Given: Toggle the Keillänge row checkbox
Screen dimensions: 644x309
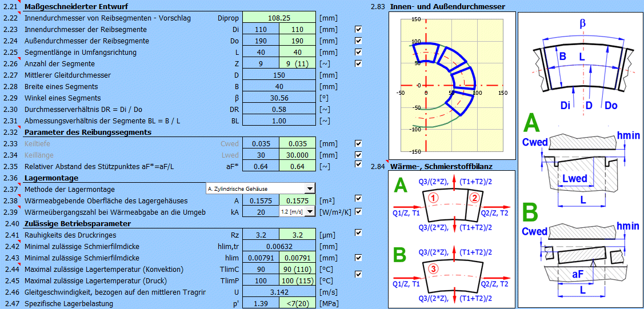Looking at the screenshot, I should click(x=358, y=155).
